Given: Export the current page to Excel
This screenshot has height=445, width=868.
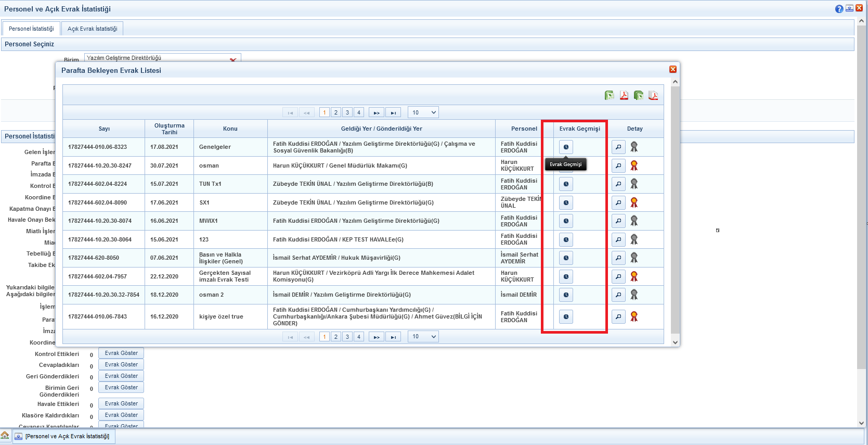Looking at the screenshot, I should tap(609, 95).
